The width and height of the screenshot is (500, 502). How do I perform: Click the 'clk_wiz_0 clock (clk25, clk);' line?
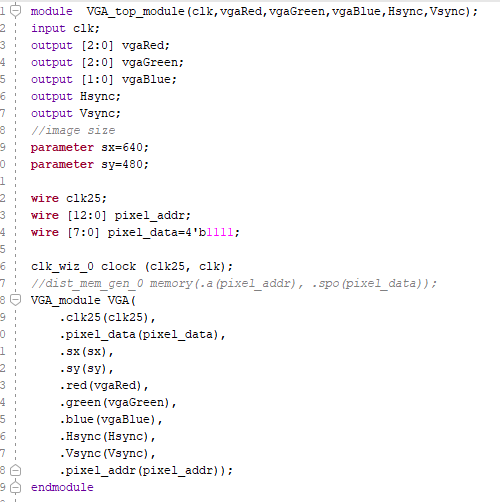(x=132, y=266)
